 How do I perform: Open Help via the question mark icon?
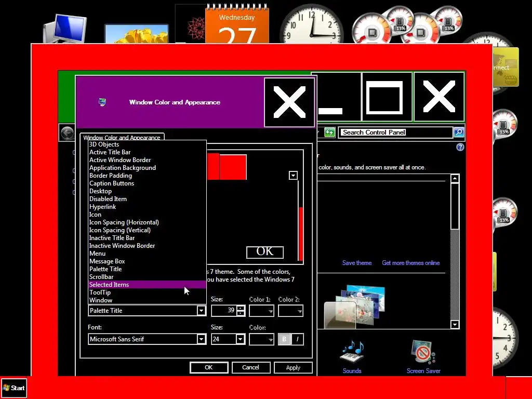(460, 147)
